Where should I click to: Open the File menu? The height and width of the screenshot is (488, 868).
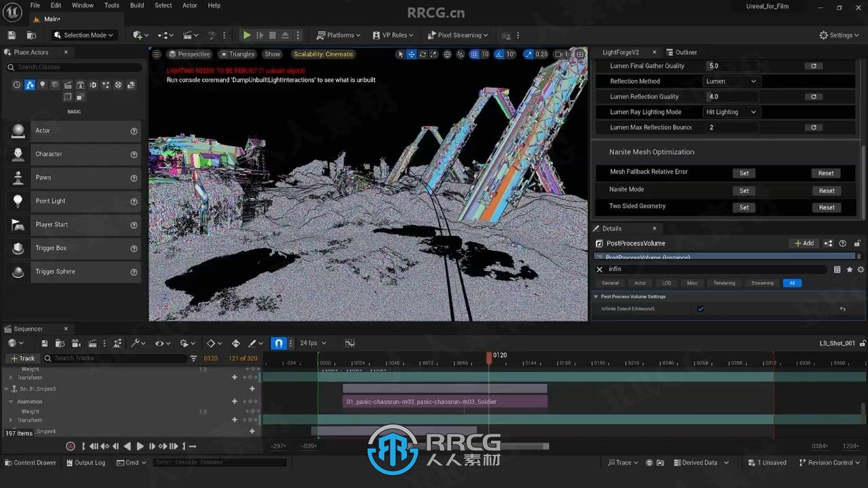35,5
